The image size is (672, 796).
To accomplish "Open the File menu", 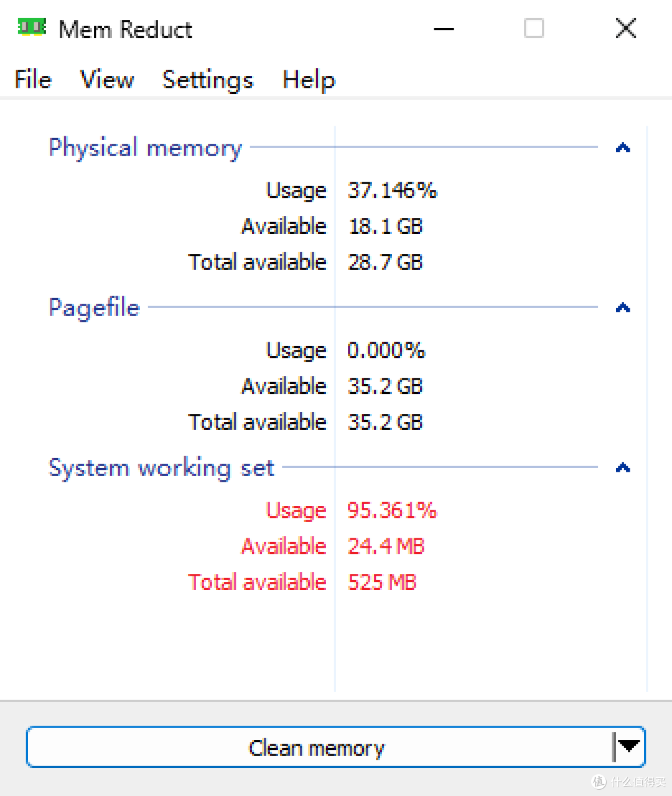I will 33,80.
